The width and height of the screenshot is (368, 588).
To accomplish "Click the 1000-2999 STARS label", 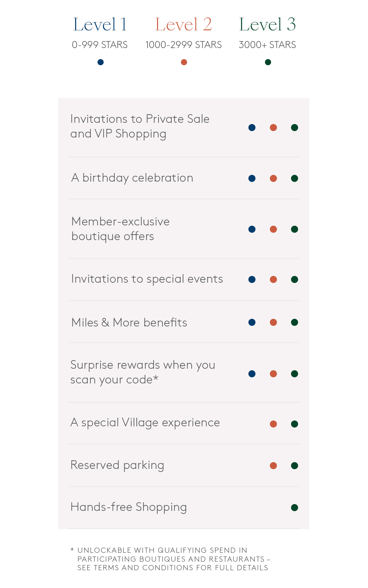I will pos(183,45).
